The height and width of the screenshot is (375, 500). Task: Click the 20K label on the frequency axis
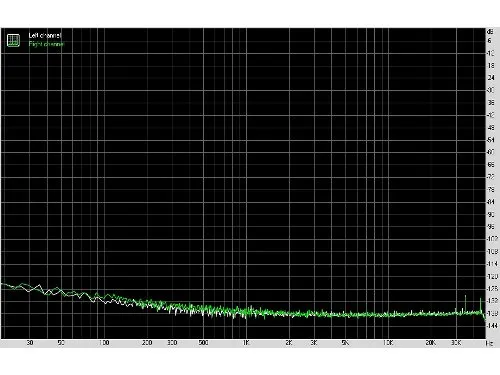pos(431,343)
